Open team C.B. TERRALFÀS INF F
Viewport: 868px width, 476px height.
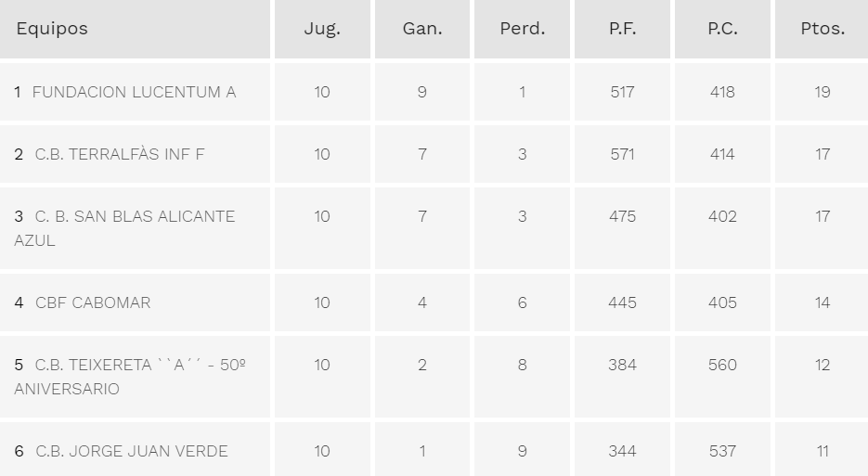[x=120, y=154]
